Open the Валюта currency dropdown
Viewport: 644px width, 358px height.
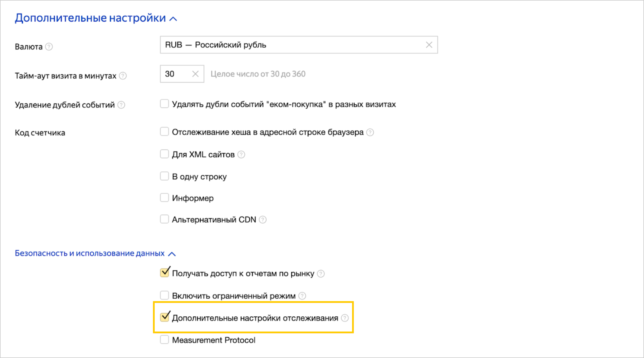(x=292, y=45)
